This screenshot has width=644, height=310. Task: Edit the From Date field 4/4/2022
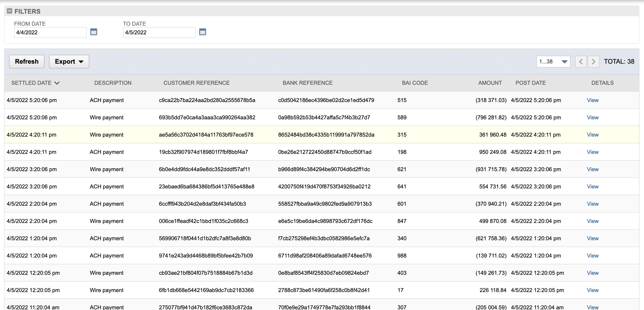(50, 32)
